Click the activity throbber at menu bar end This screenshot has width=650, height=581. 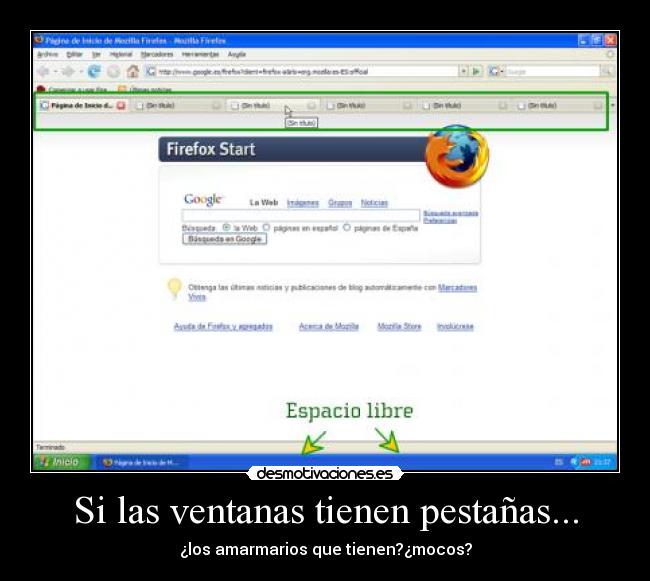[610, 54]
